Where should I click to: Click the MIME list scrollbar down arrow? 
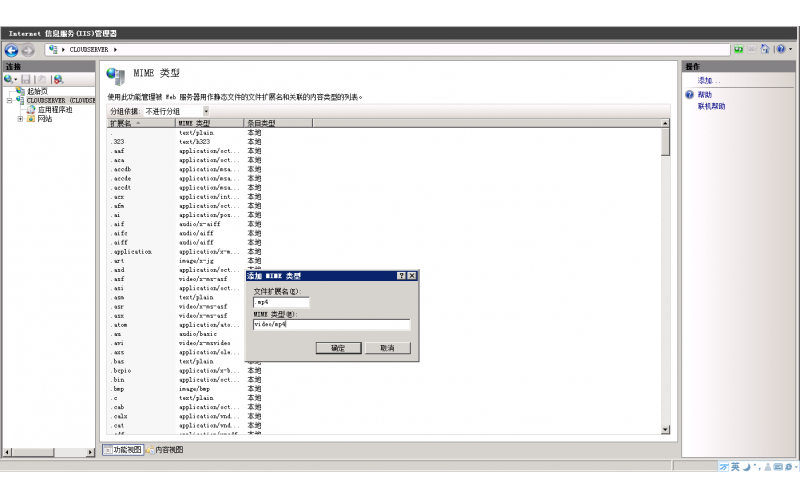click(666, 430)
